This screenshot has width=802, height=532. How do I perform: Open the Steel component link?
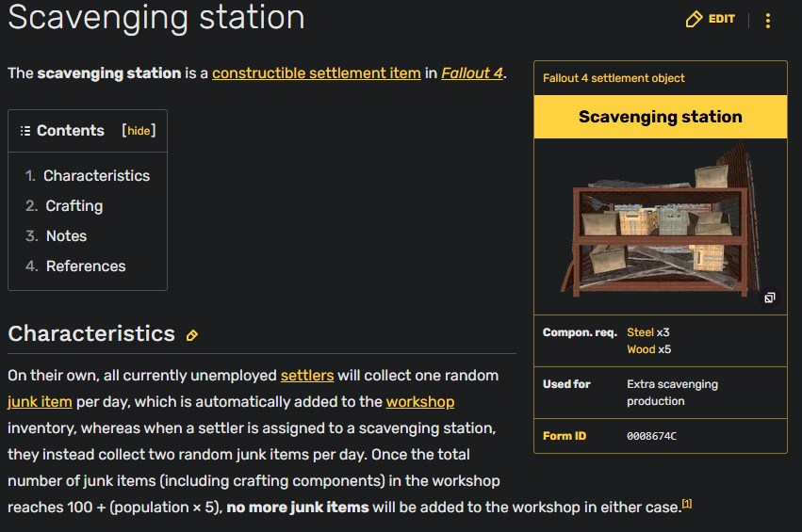(640, 332)
